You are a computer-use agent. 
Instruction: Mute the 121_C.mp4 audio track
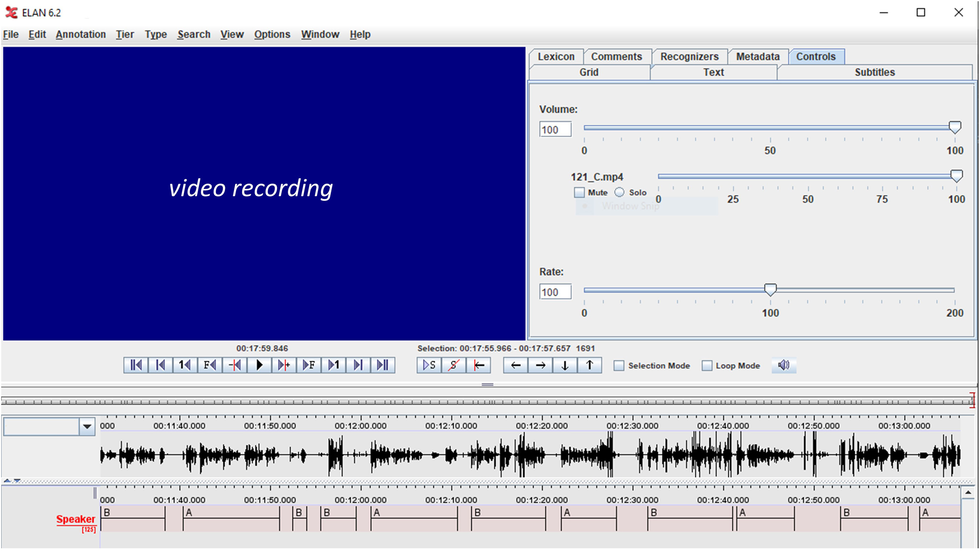click(579, 192)
